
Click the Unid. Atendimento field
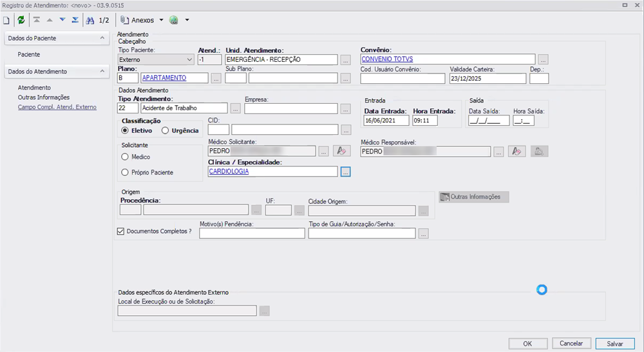[281, 59]
